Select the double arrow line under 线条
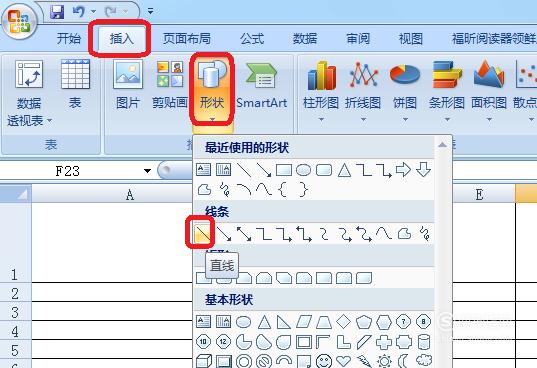The image size is (537, 368). point(244,234)
